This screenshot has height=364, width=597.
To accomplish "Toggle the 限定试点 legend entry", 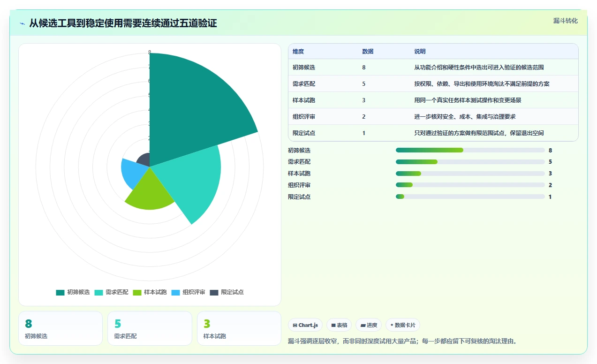I will pyautogui.click(x=227, y=292).
